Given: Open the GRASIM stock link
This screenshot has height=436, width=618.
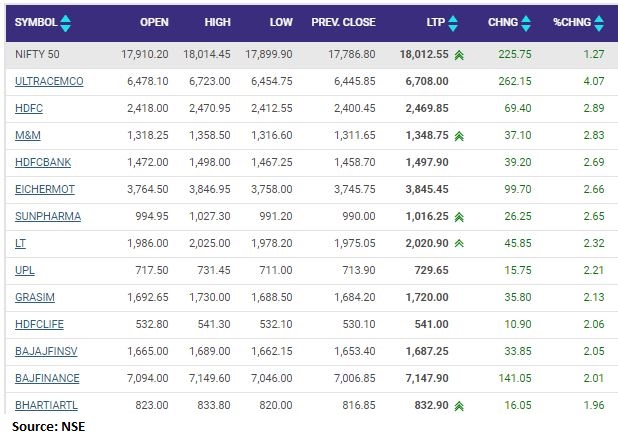Looking at the screenshot, I should click(x=34, y=297).
